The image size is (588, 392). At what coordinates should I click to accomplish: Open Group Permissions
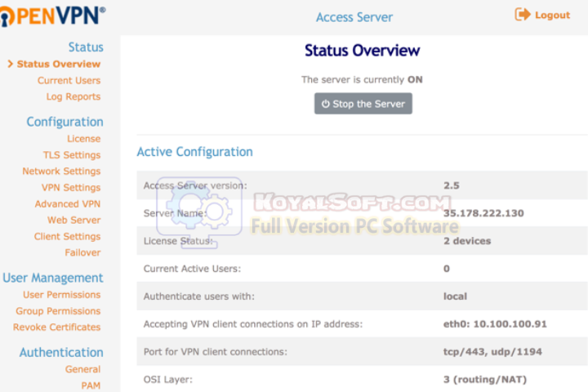pos(58,311)
